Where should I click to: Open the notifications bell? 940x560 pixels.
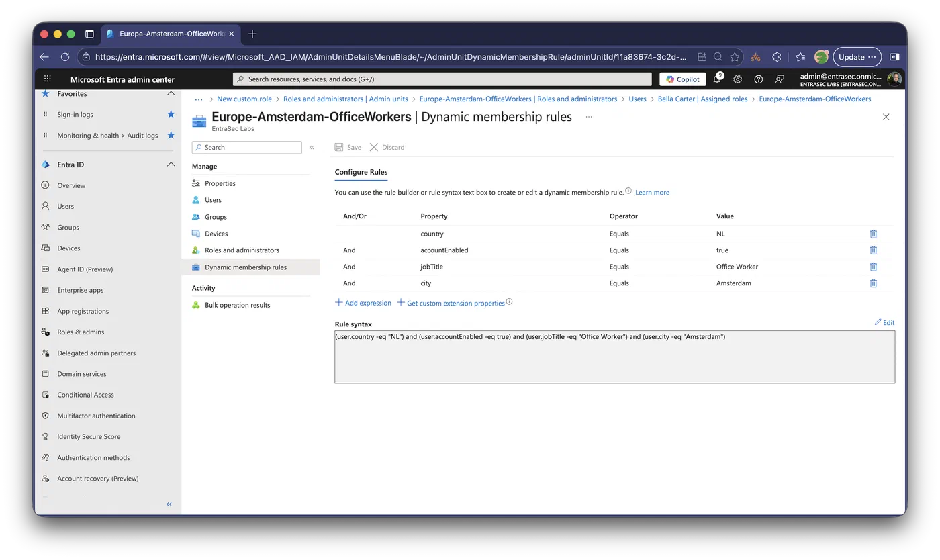(x=717, y=79)
